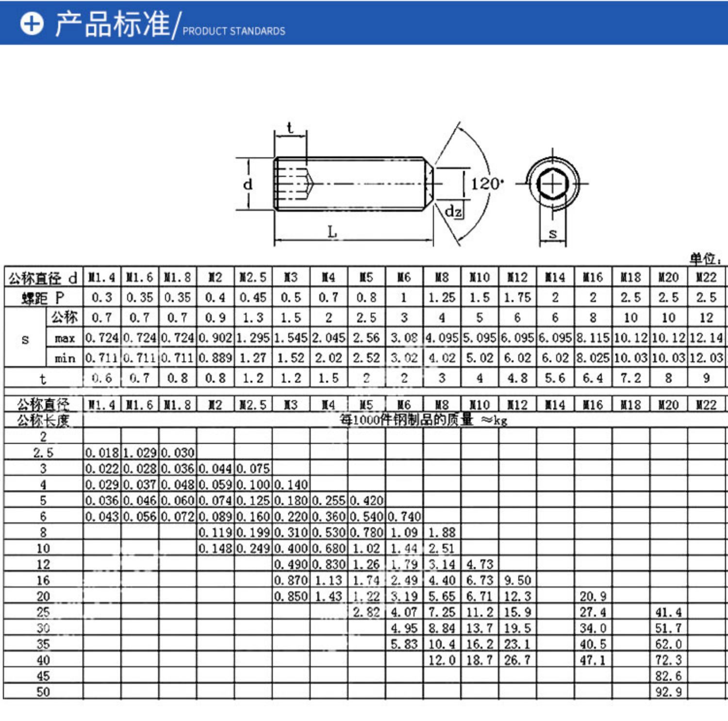Click the "dz" dimension label in the drawing
The width and height of the screenshot is (728, 721).
453,211
